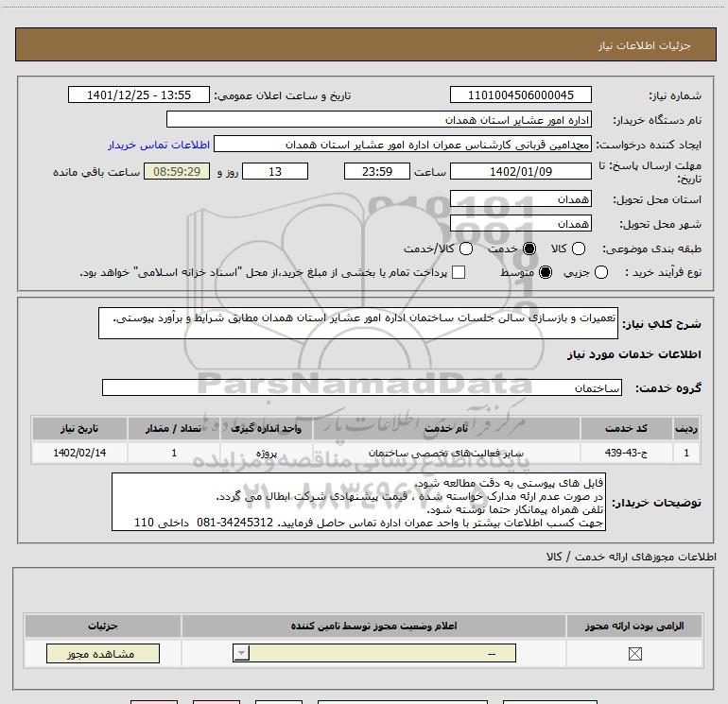Click the تعداد / مقدار column header
The height and width of the screenshot is (704, 728).
coord(174,428)
